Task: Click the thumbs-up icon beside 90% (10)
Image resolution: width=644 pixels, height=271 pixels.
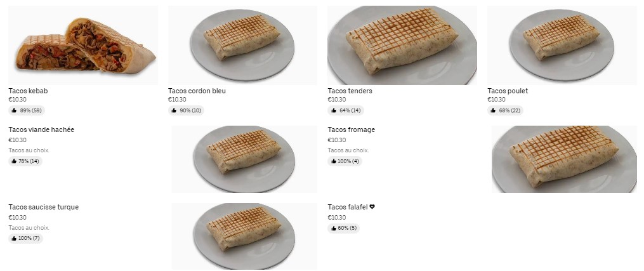Action: coord(174,110)
